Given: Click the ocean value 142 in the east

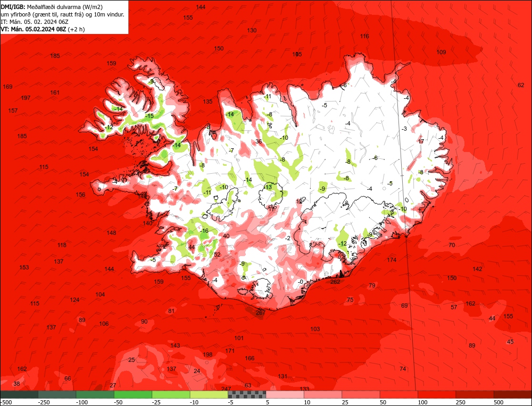Looking at the screenshot, I should 477,269.
